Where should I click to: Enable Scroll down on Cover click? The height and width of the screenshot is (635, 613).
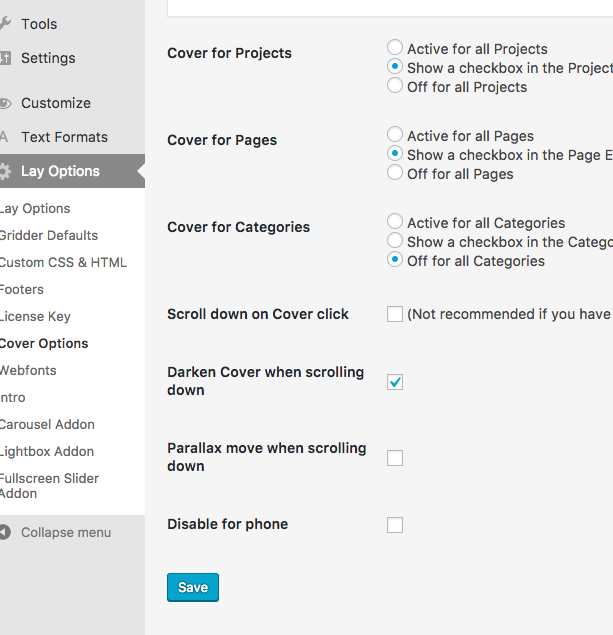point(395,314)
